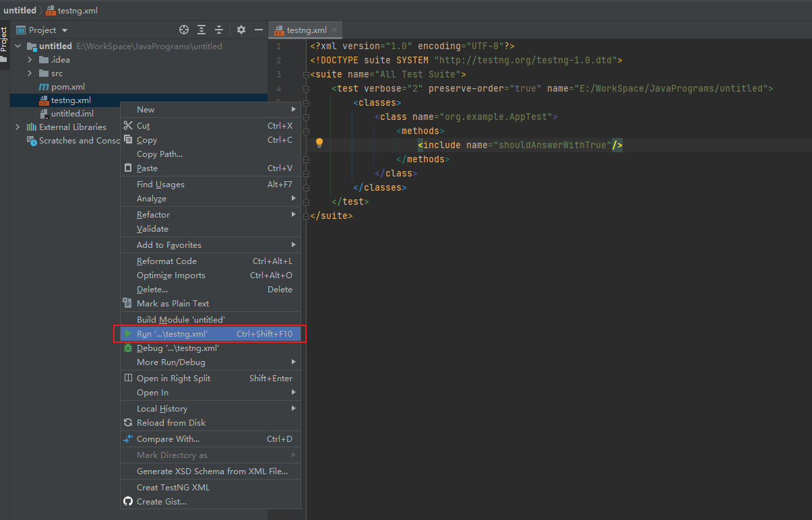
Task: Open the Open In submenu
Action: [x=210, y=393]
